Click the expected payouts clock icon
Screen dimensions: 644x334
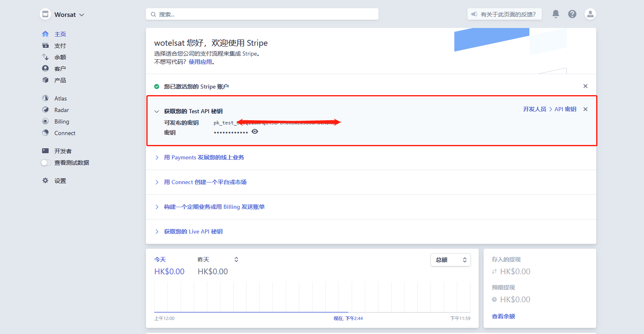pyautogui.click(x=494, y=299)
